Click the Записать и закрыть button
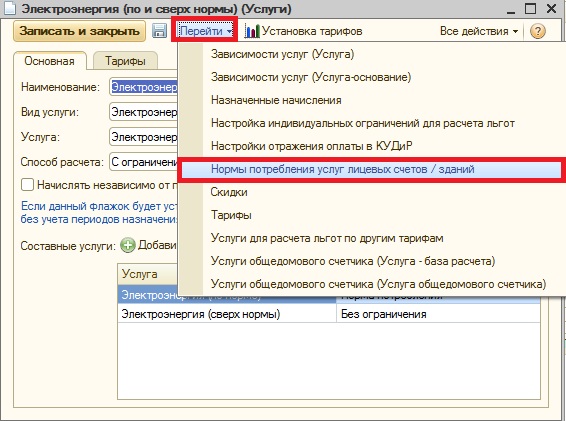The width and height of the screenshot is (566, 421). (x=79, y=31)
